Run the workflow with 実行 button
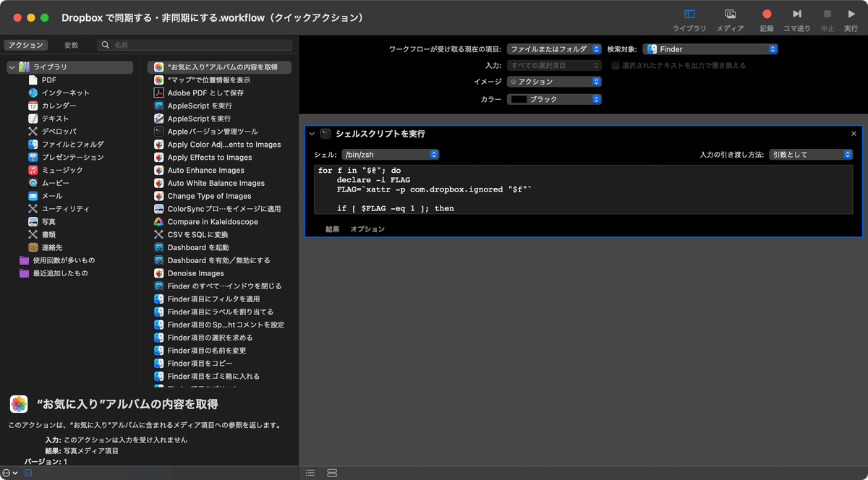This screenshot has height=480, width=868. click(x=851, y=19)
